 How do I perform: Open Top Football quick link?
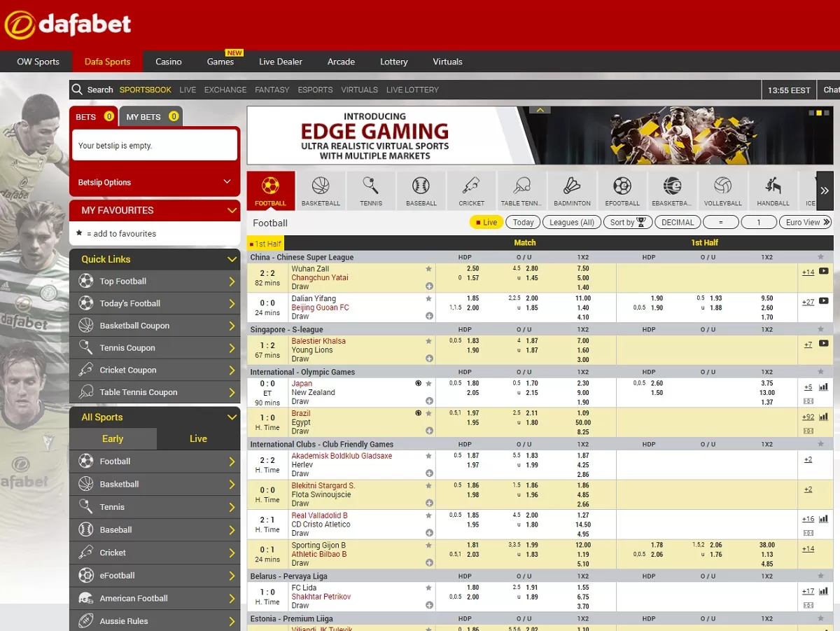pos(155,282)
